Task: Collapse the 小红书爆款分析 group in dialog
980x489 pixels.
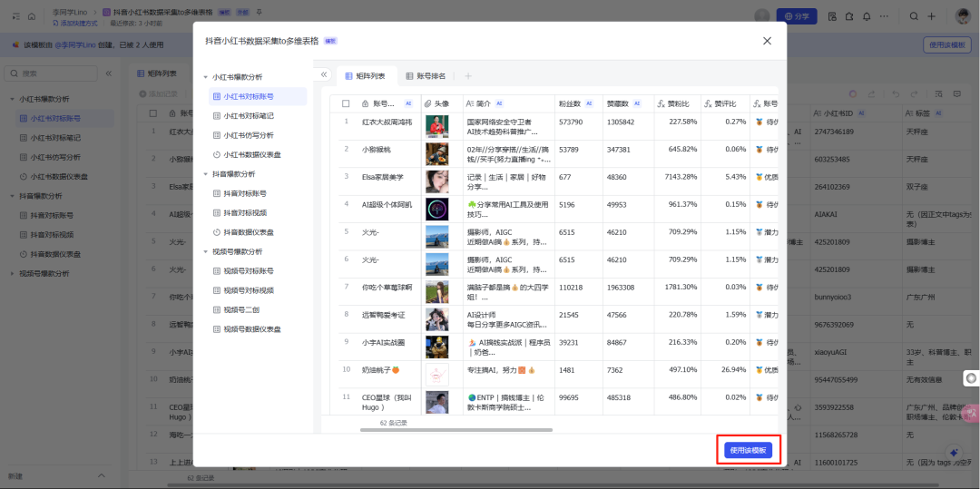Action: (x=205, y=77)
